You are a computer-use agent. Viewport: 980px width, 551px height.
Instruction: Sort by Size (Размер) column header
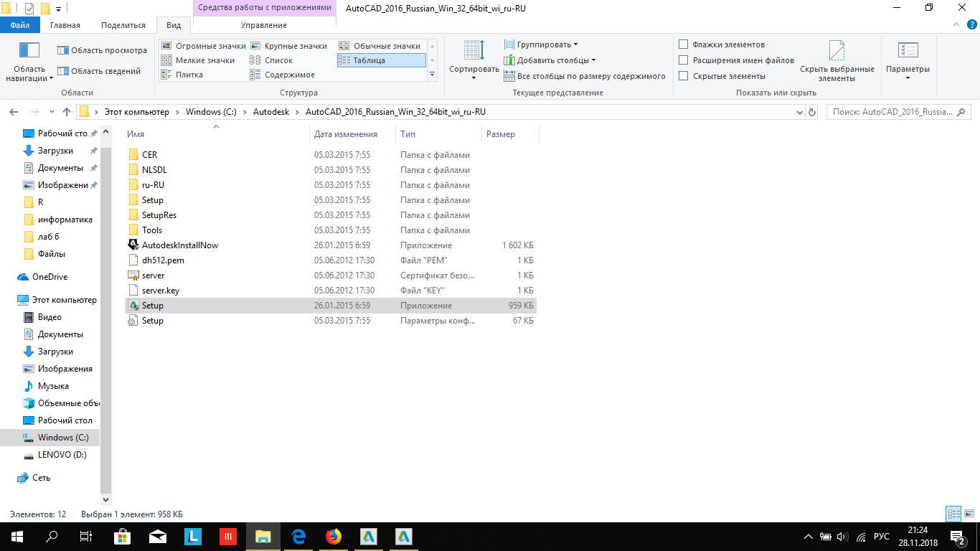pyautogui.click(x=509, y=134)
